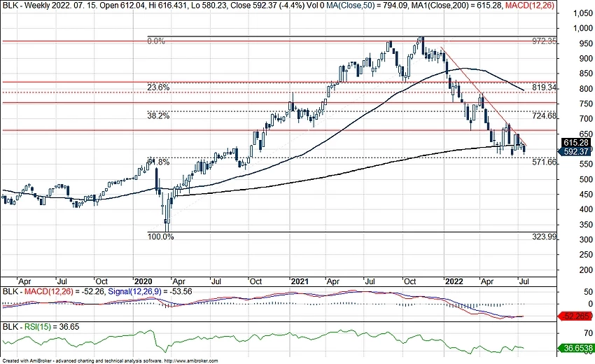
Task: Click the 724.68 Fibonacci price label
Action: pyautogui.click(x=544, y=115)
